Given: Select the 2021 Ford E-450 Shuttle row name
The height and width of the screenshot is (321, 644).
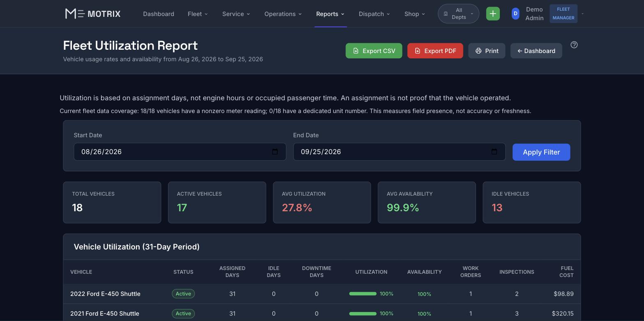Looking at the screenshot, I should point(105,314).
